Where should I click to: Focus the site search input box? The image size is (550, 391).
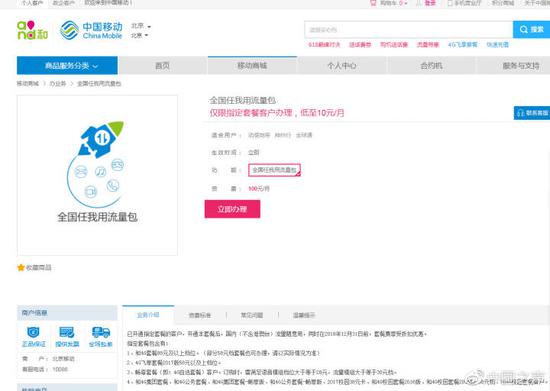point(409,29)
